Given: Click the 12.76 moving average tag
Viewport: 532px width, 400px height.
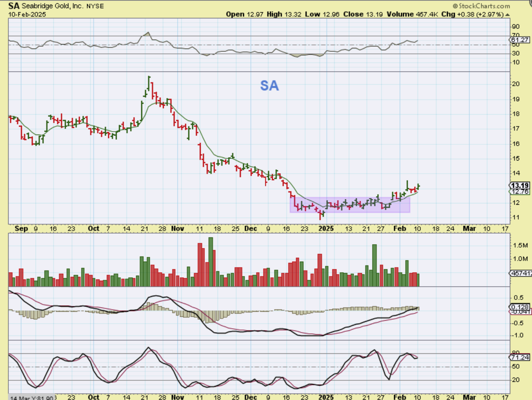Looking at the screenshot, I should pos(520,192).
